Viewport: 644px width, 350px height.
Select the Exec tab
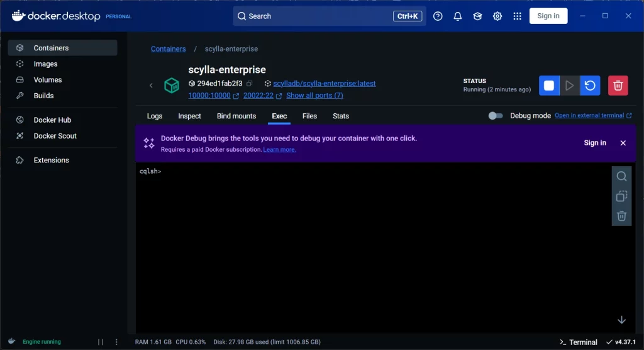point(279,116)
